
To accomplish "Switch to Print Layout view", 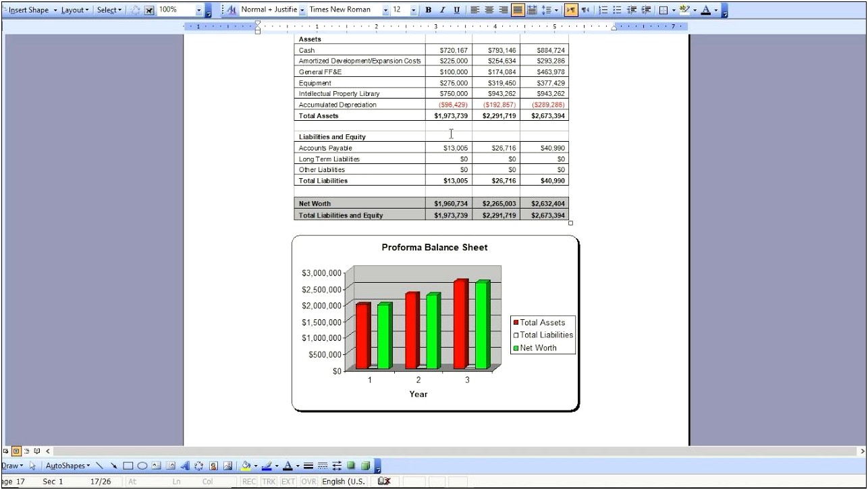I will 16,451.
